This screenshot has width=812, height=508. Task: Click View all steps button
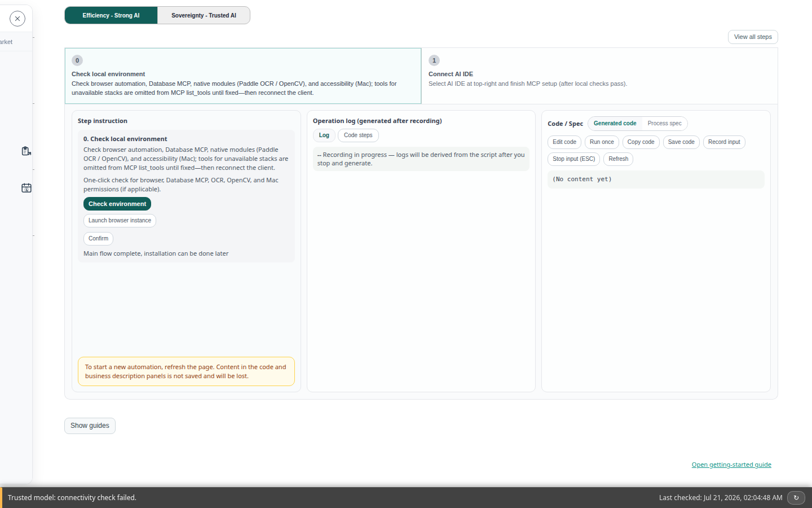753,37
